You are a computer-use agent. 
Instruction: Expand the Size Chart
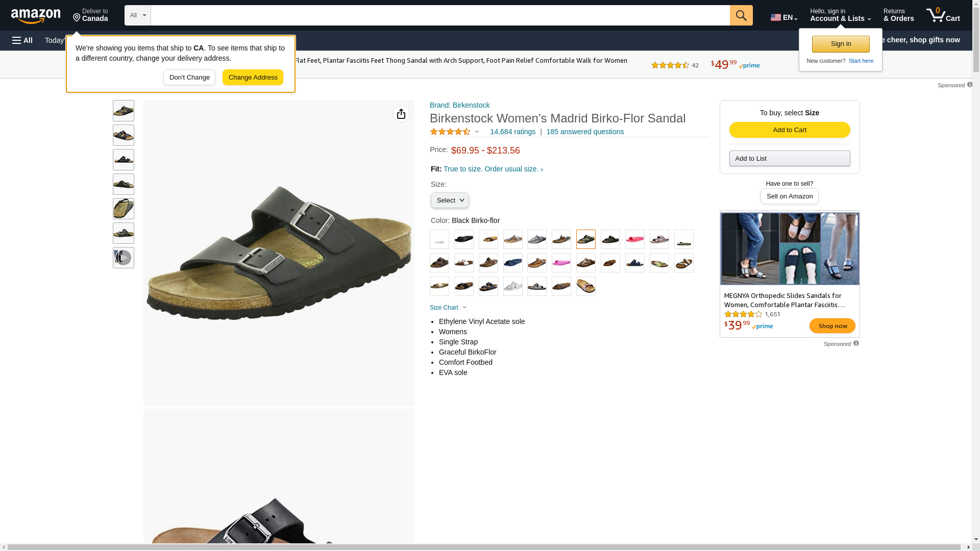448,308
